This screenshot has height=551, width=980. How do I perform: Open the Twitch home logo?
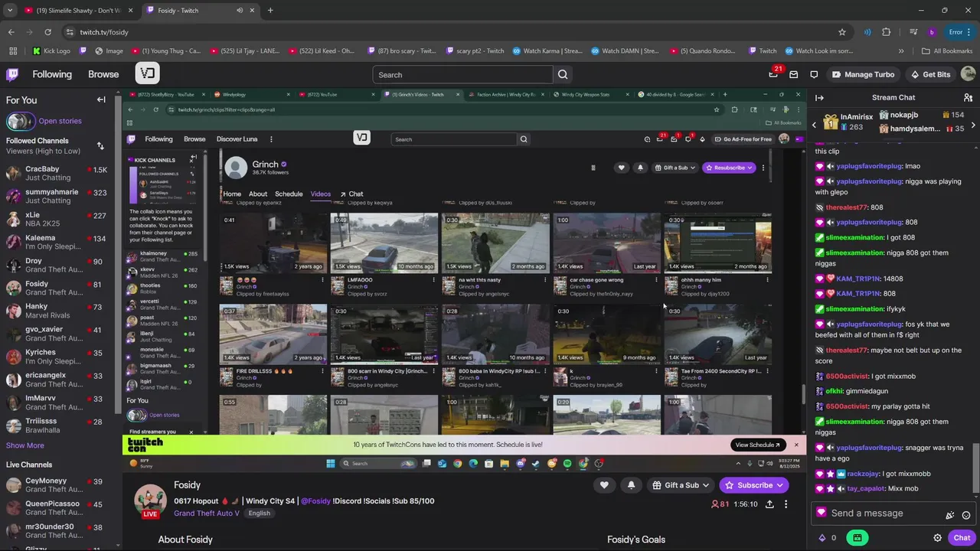[x=12, y=74]
